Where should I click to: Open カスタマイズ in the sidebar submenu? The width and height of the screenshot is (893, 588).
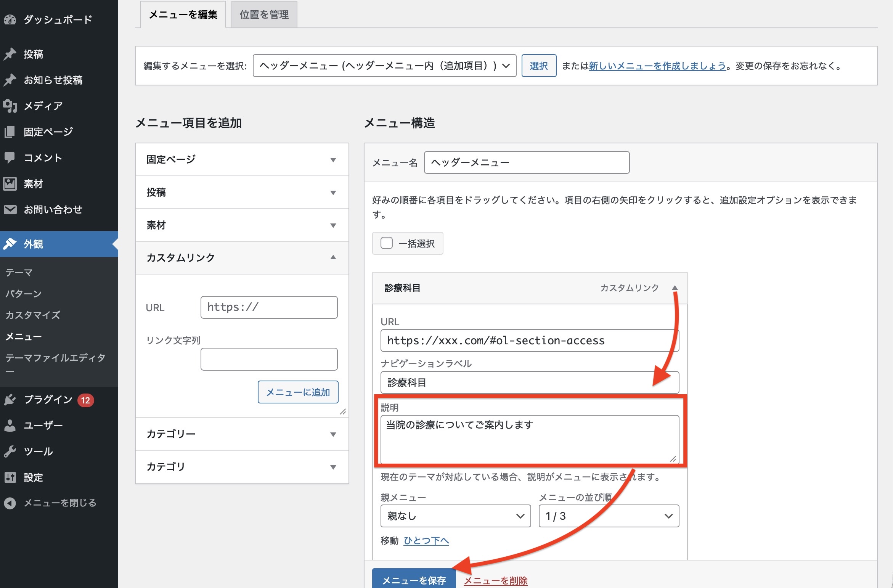33,315
